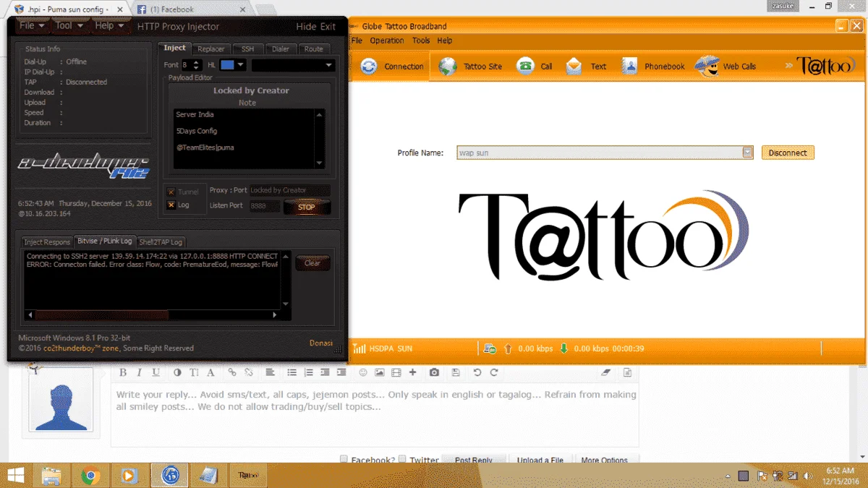Open the Shell2TAP Log tab

coord(161,242)
